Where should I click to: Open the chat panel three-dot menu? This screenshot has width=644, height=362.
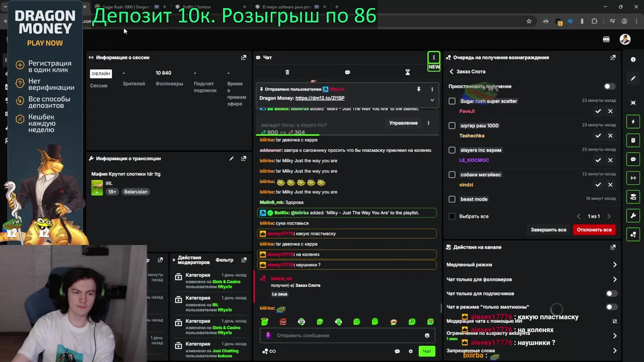pos(434,57)
